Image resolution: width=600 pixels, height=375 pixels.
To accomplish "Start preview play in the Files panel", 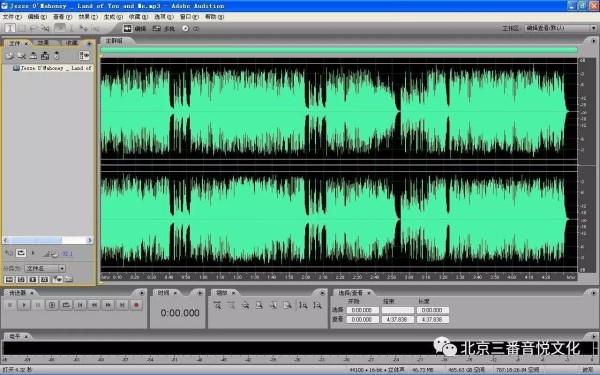I will click(33, 253).
